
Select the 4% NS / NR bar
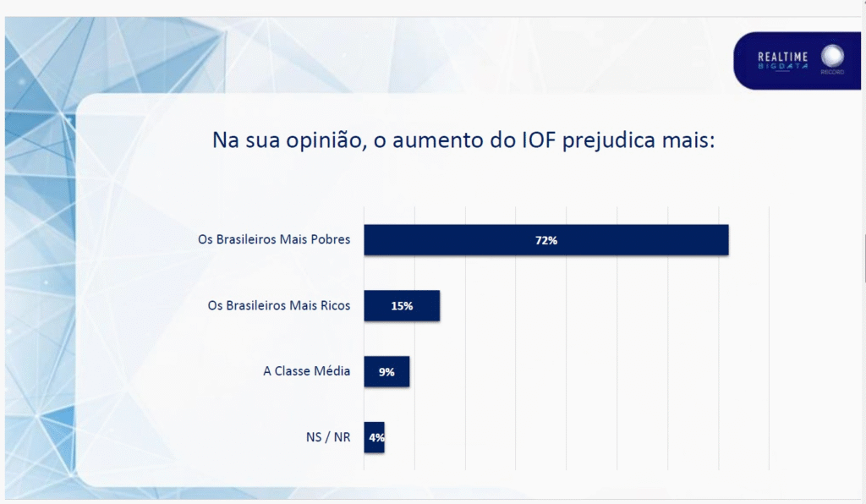[374, 437]
